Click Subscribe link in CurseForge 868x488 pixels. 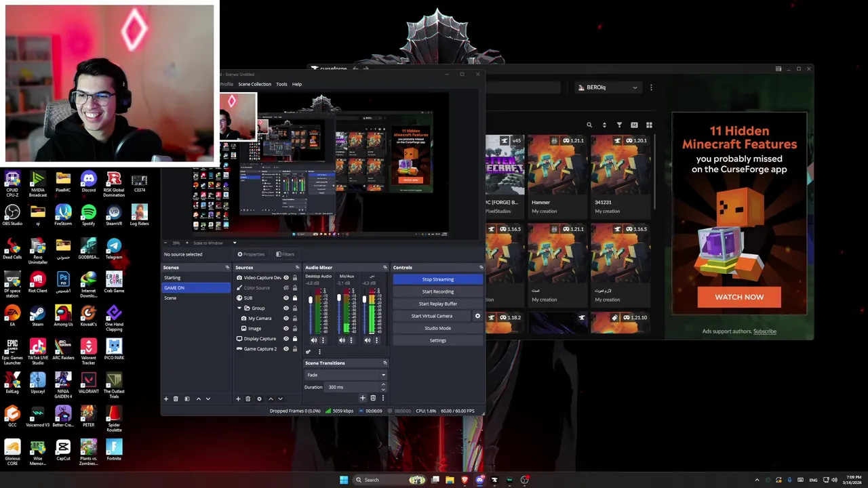pos(765,331)
